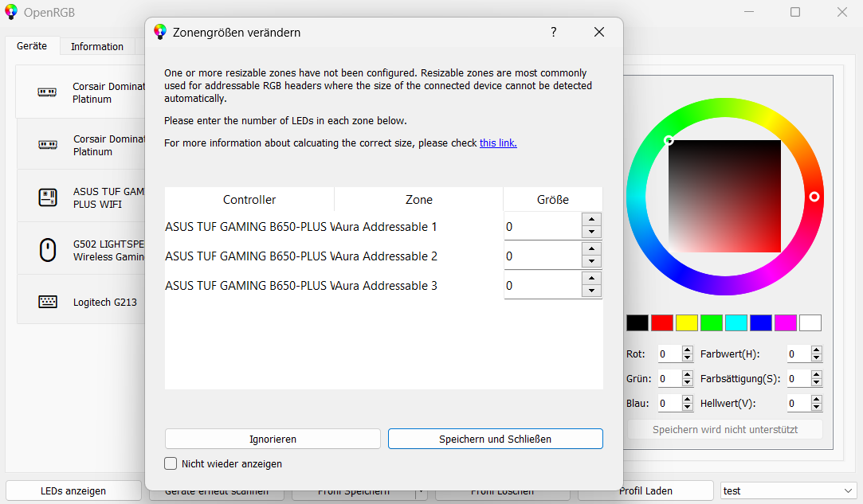Pick the black color swatch
Screen dimensions: 863x504
637,323
